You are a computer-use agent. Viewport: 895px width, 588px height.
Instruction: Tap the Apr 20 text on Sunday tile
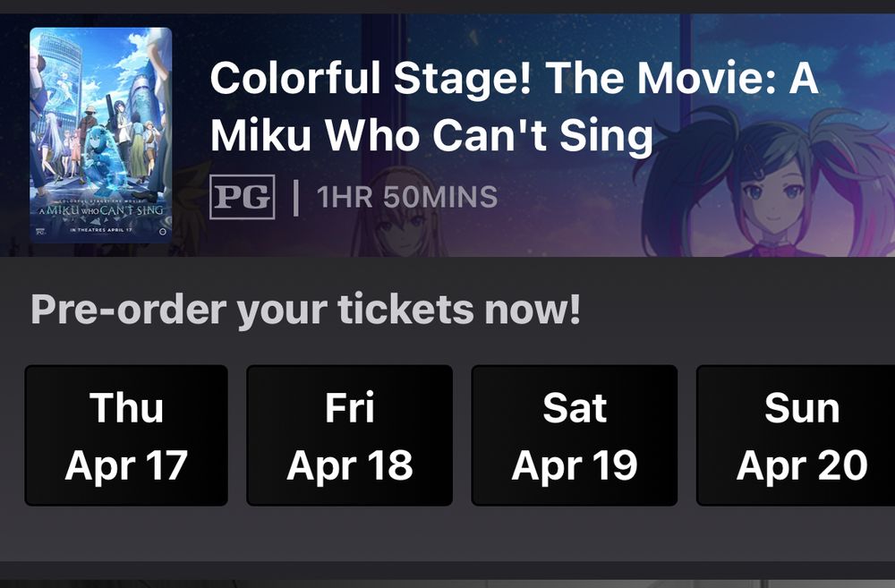[801, 465]
